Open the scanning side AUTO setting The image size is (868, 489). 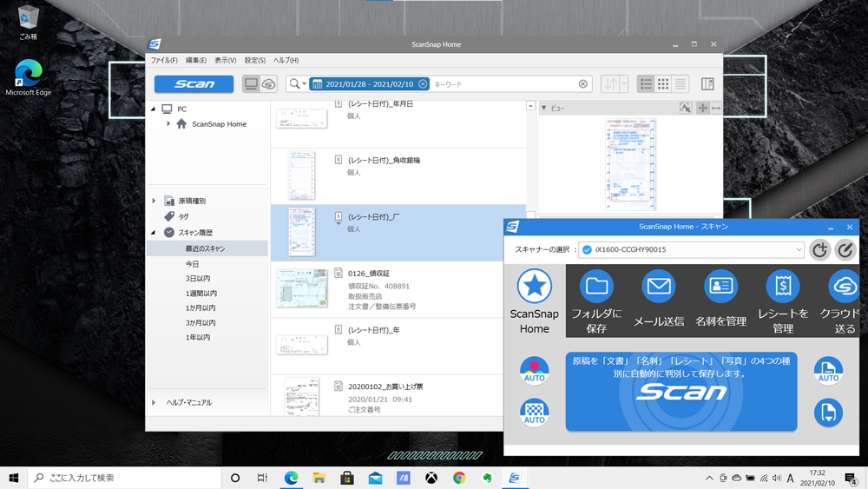click(x=828, y=370)
